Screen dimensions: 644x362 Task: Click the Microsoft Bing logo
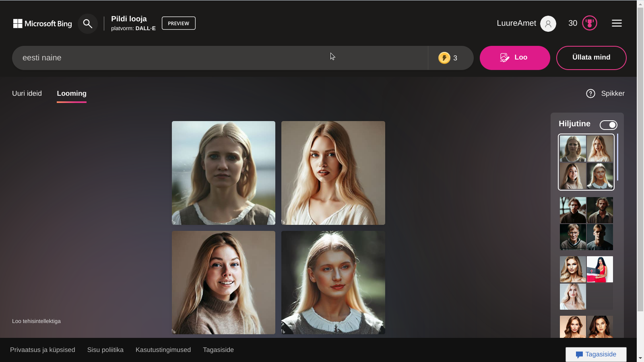tap(42, 24)
